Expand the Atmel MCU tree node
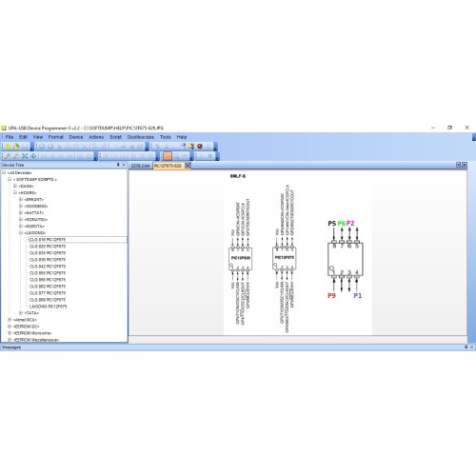This screenshot has height=476, width=476. coord(10,320)
